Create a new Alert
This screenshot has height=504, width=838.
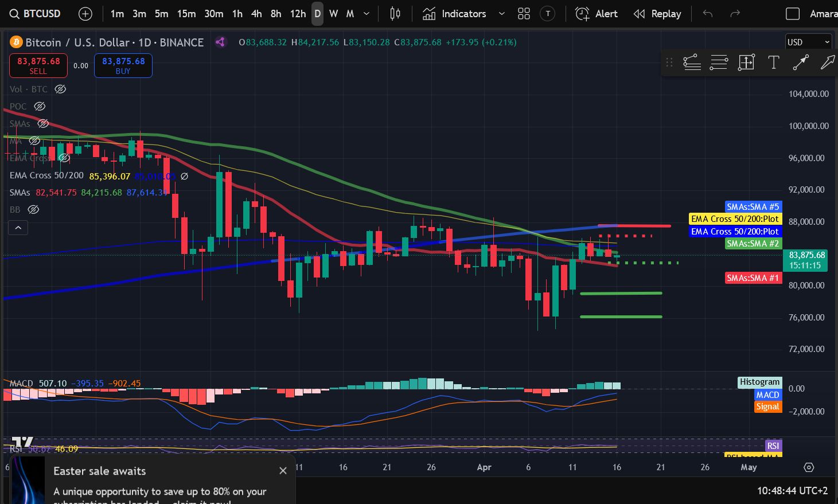point(597,14)
